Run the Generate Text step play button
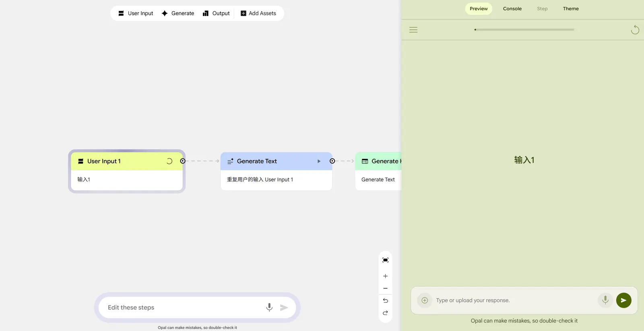 click(319, 161)
